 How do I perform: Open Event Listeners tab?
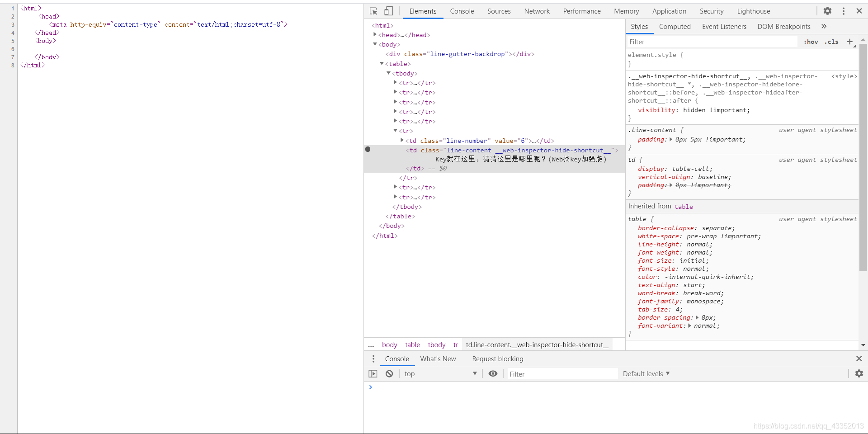click(x=724, y=27)
